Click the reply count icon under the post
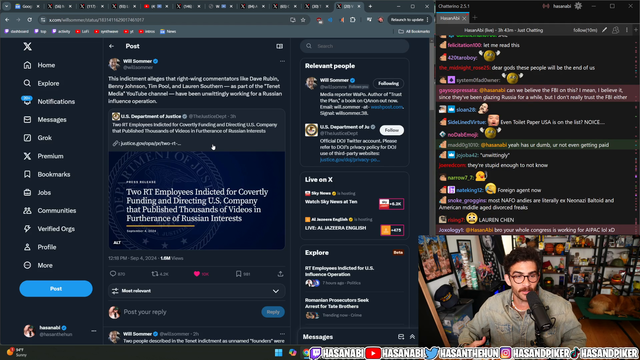The height and width of the screenshot is (360, 640). [113, 274]
